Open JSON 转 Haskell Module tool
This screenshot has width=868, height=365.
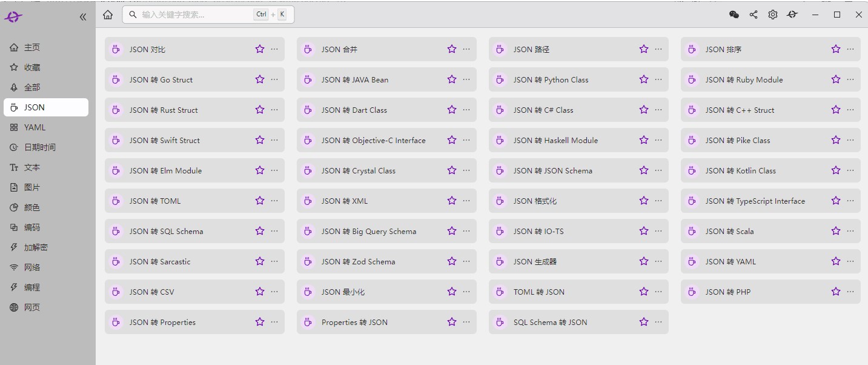coord(578,140)
